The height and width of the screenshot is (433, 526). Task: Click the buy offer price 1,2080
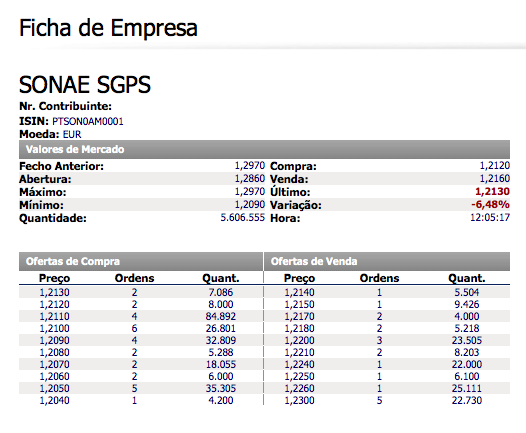(x=54, y=353)
